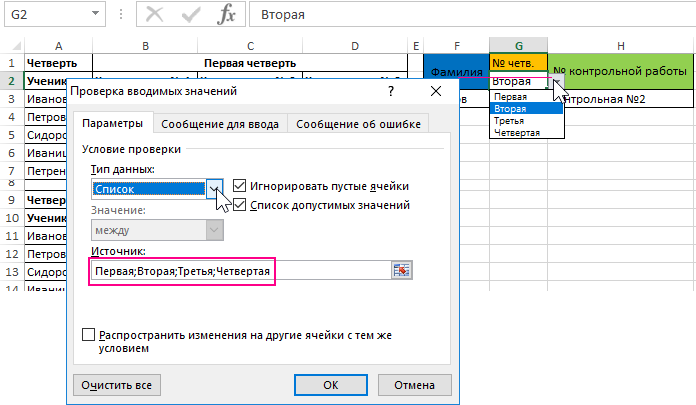Choose Третья from the dropdown list
This screenshot has height=405, width=696.
[526, 121]
